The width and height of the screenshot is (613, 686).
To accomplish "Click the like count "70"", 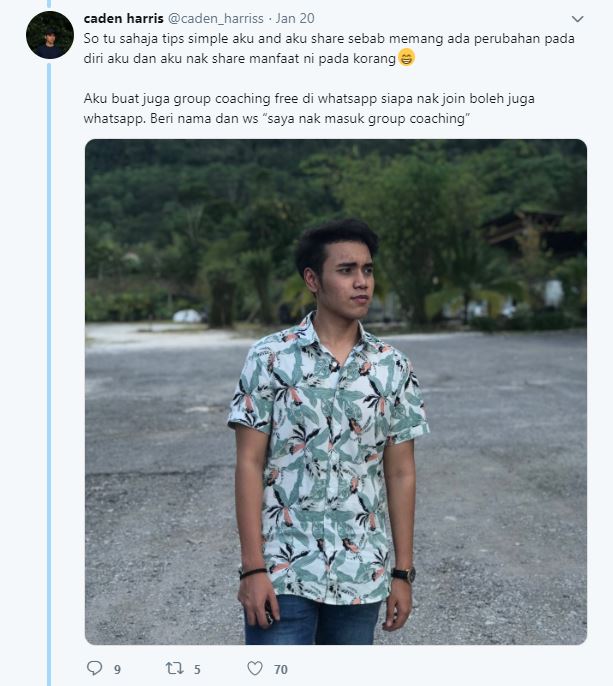I will [x=280, y=669].
